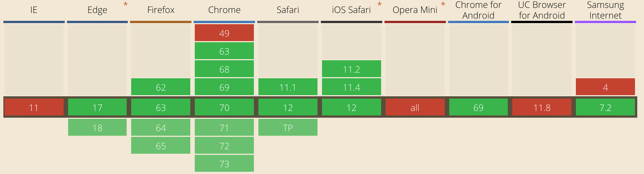
Task: Click the IE 11 version cell
Action: pyautogui.click(x=34, y=107)
